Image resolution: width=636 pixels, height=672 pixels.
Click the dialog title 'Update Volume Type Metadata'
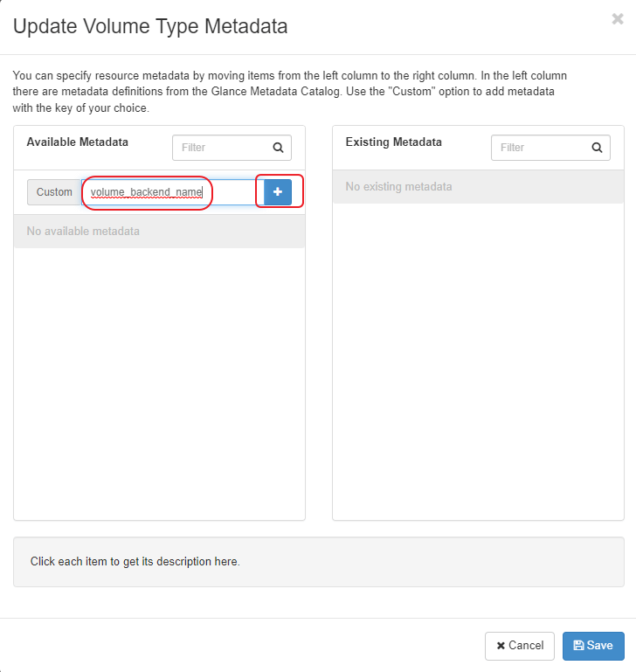150,26
